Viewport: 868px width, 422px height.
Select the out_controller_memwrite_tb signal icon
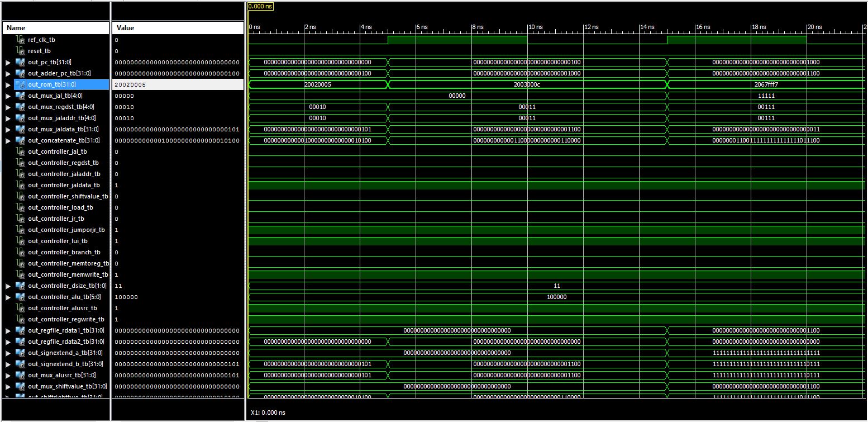(x=21, y=274)
